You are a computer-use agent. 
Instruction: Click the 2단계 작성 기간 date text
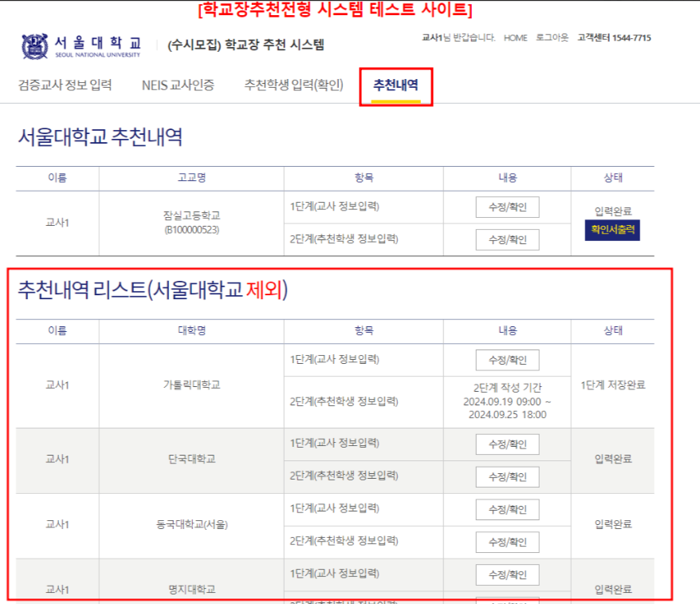click(508, 401)
